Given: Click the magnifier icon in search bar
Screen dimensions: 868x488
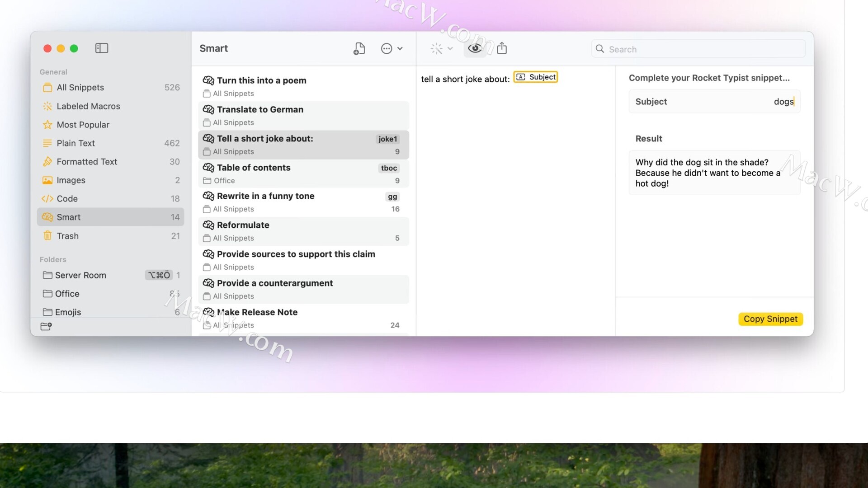Looking at the screenshot, I should click(600, 49).
